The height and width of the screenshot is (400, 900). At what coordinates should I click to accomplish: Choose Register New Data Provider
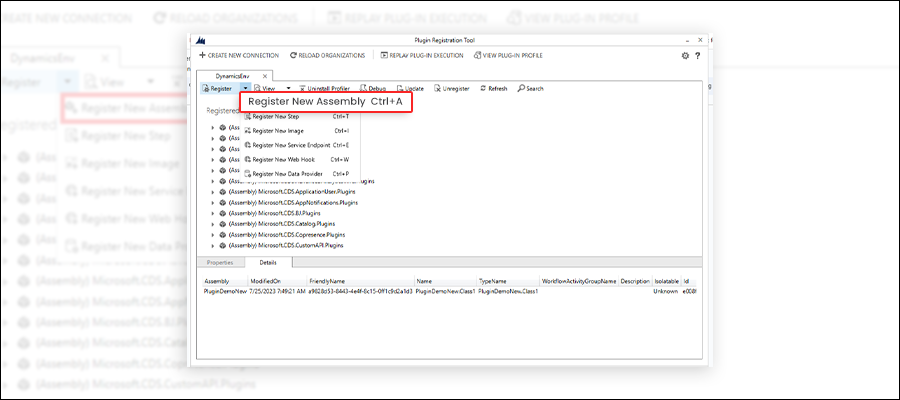pyautogui.click(x=297, y=174)
